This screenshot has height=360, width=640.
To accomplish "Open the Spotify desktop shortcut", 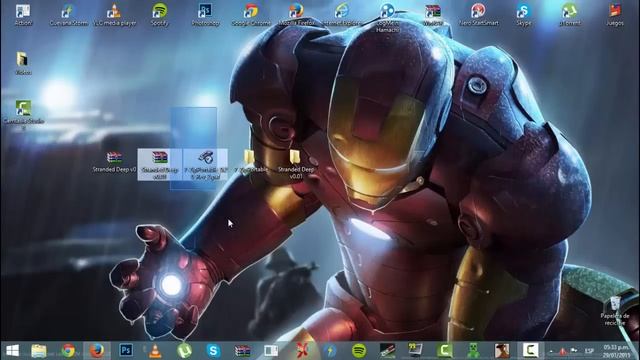I will pyautogui.click(x=160, y=15).
